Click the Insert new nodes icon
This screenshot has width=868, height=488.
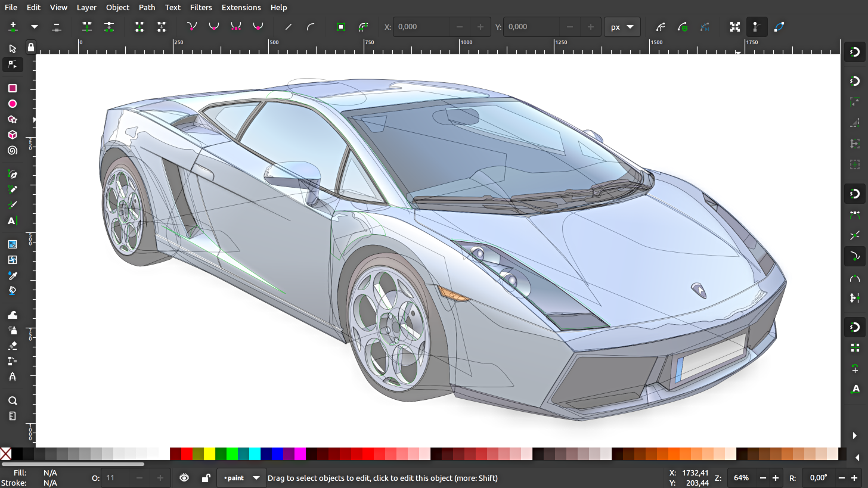point(13,27)
